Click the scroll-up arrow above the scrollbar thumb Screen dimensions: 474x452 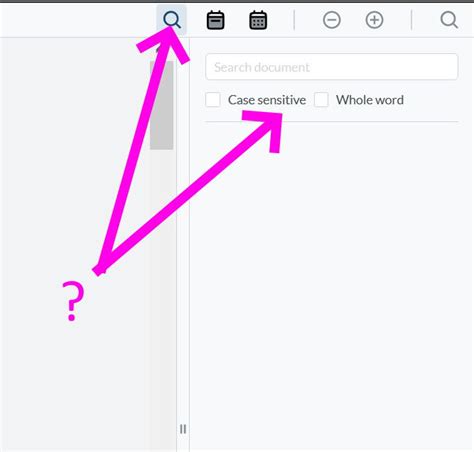(161, 49)
